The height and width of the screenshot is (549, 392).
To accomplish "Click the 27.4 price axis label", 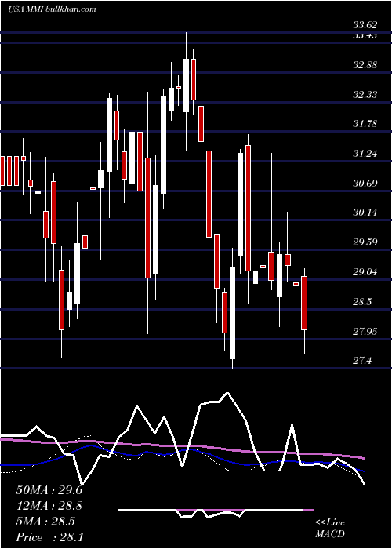I will click(x=362, y=361).
